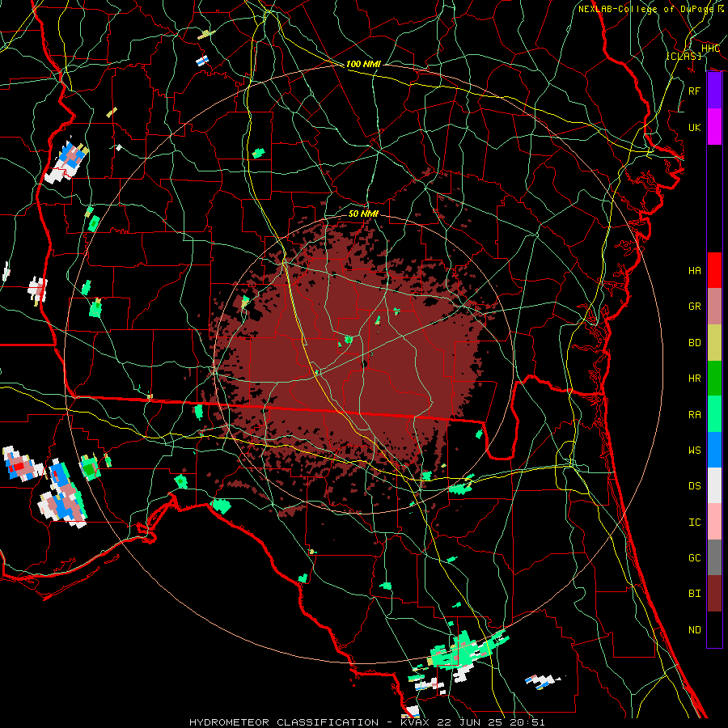Click the "100 NMI" range ring label
728x728 pixels.
[x=363, y=64]
